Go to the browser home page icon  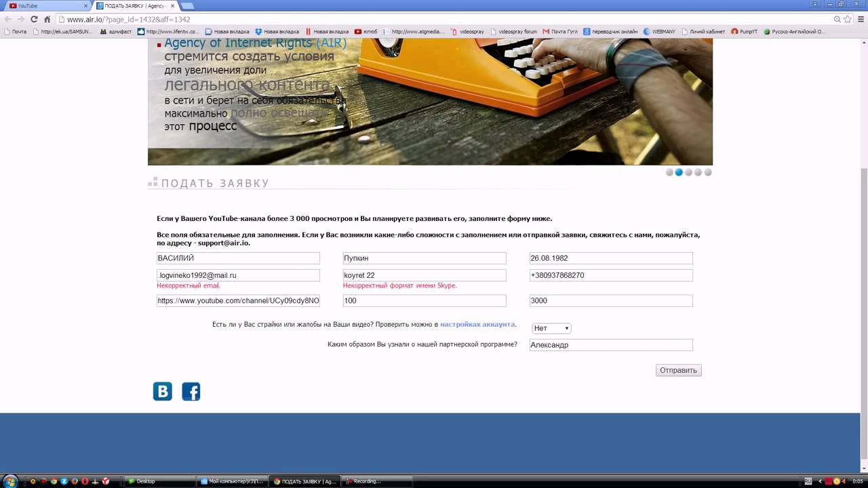pos(47,19)
